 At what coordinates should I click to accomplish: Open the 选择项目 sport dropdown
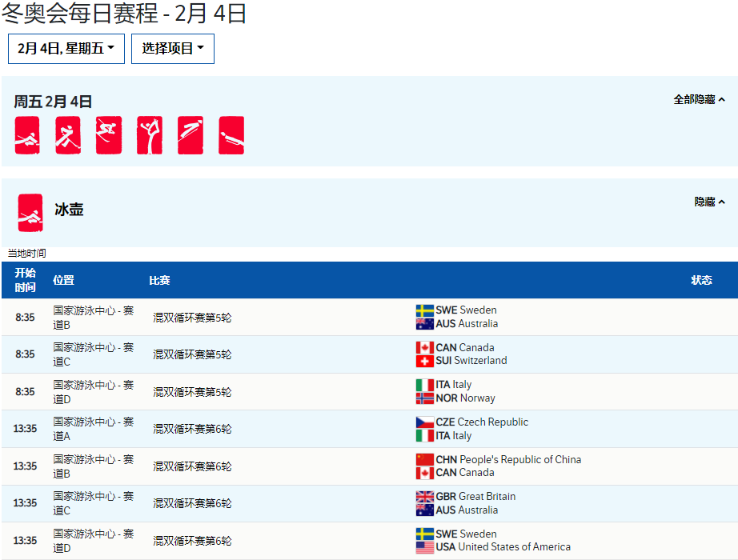[x=173, y=49]
